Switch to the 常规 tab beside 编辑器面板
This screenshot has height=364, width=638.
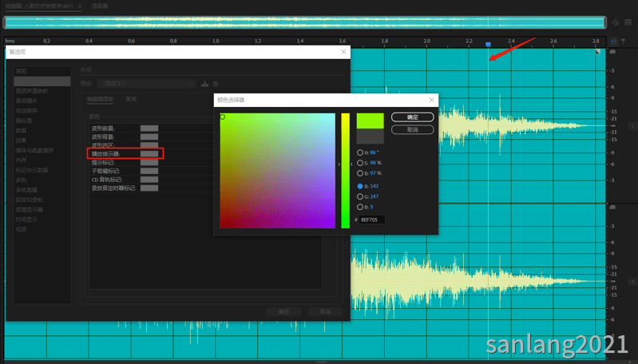click(x=131, y=99)
